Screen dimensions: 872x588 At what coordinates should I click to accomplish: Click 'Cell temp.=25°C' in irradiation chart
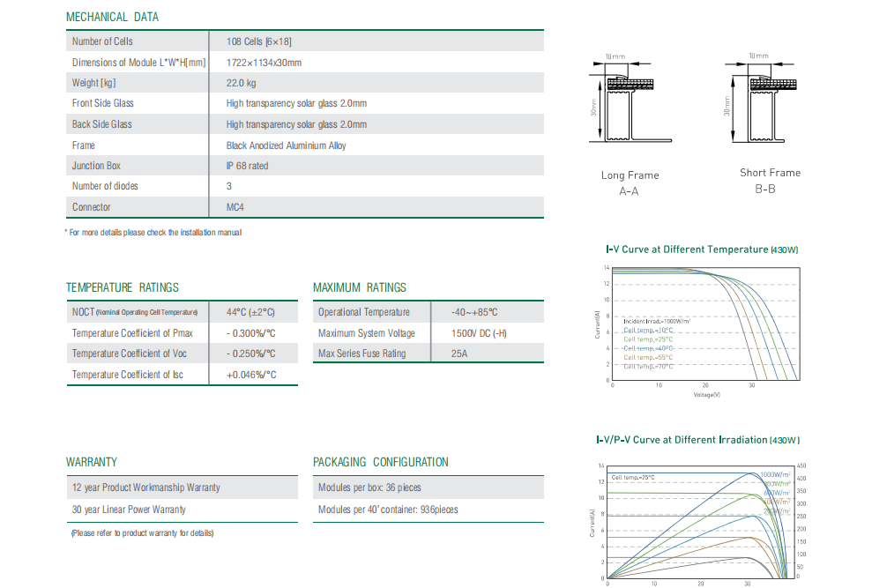[633, 478]
